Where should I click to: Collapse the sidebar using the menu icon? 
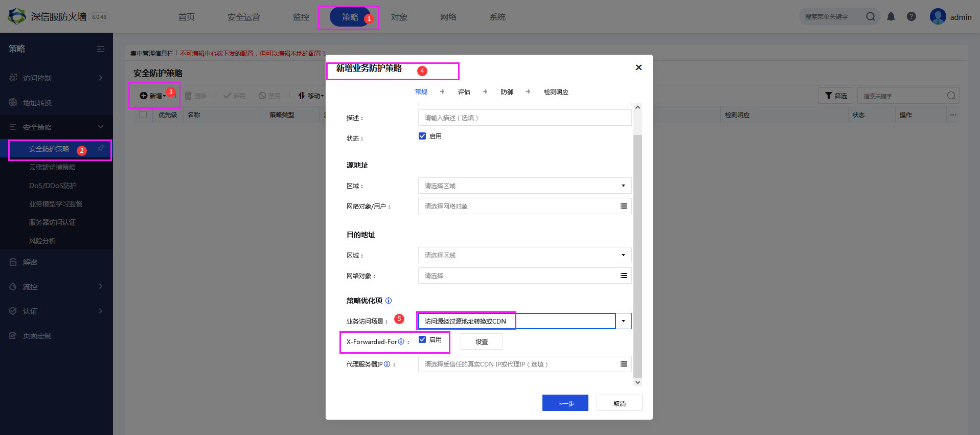tap(101, 49)
